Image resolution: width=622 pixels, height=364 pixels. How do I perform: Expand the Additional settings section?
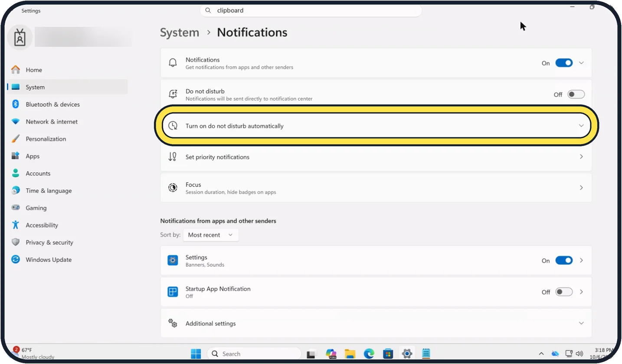(x=376, y=323)
